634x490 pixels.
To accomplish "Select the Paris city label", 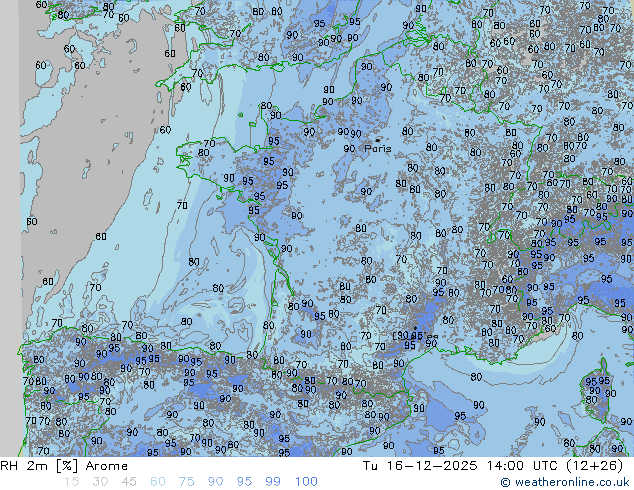I will click(378, 149).
